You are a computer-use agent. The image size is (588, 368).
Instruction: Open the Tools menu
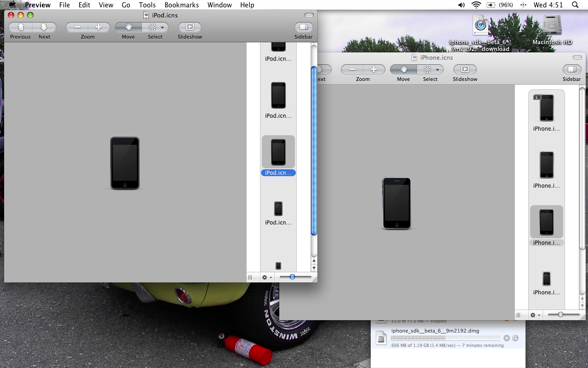pos(147,5)
